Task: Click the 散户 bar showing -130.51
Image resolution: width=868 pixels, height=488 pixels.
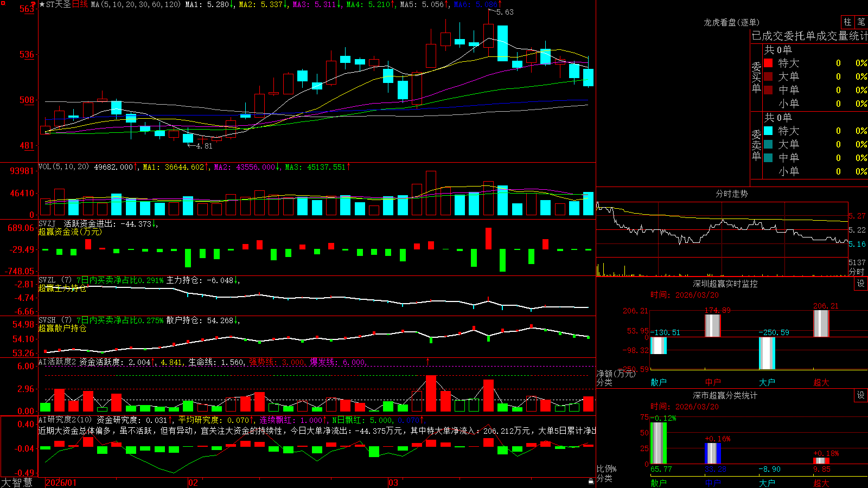Action: click(x=658, y=346)
